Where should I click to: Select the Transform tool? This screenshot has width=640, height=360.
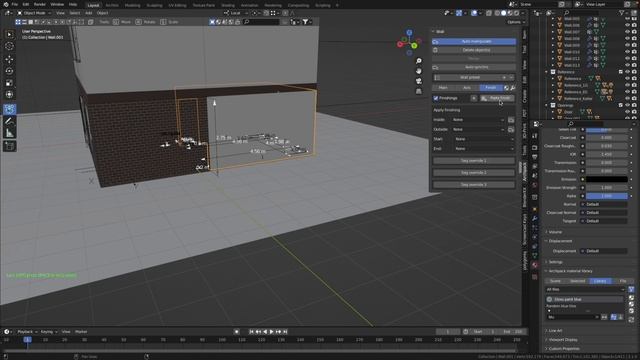point(9,95)
